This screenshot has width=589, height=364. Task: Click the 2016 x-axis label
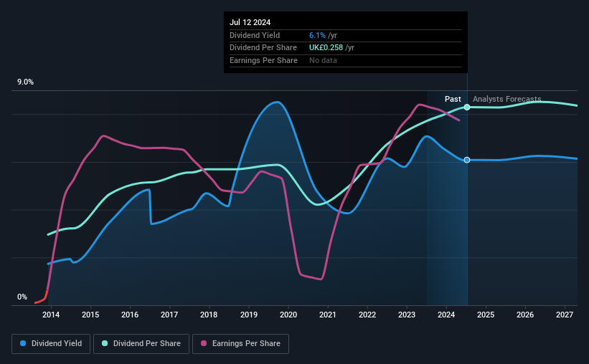tap(130, 315)
